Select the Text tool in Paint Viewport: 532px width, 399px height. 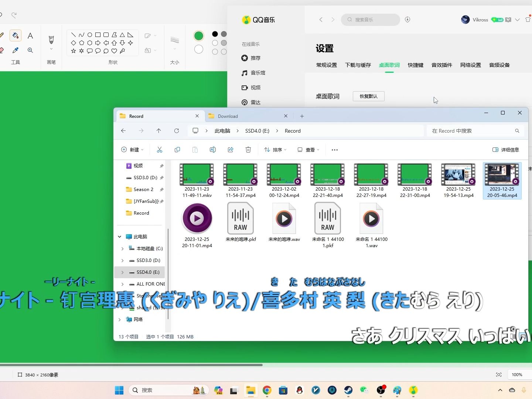(x=31, y=35)
